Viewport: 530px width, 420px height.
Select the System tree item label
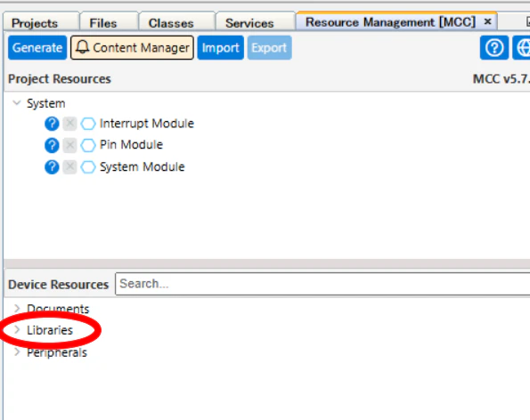[x=46, y=103]
